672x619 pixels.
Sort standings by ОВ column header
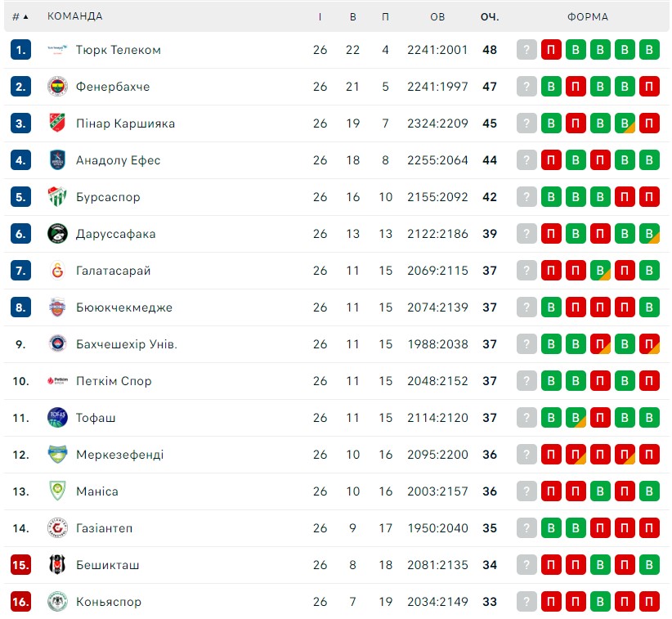437,16
